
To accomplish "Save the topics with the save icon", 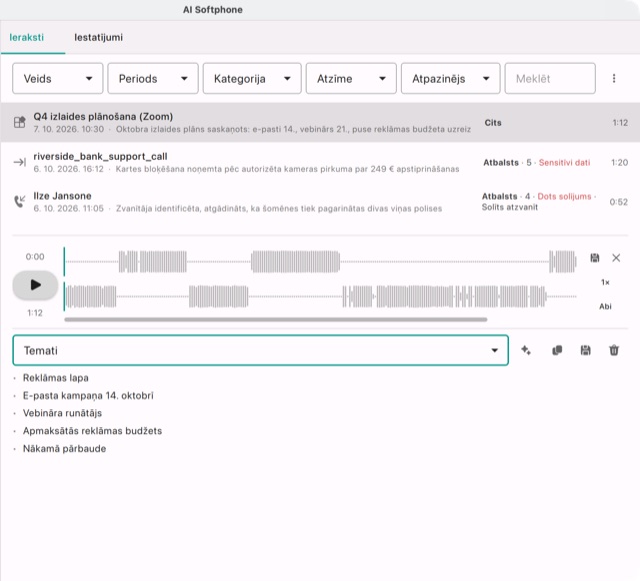I will click(585, 350).
